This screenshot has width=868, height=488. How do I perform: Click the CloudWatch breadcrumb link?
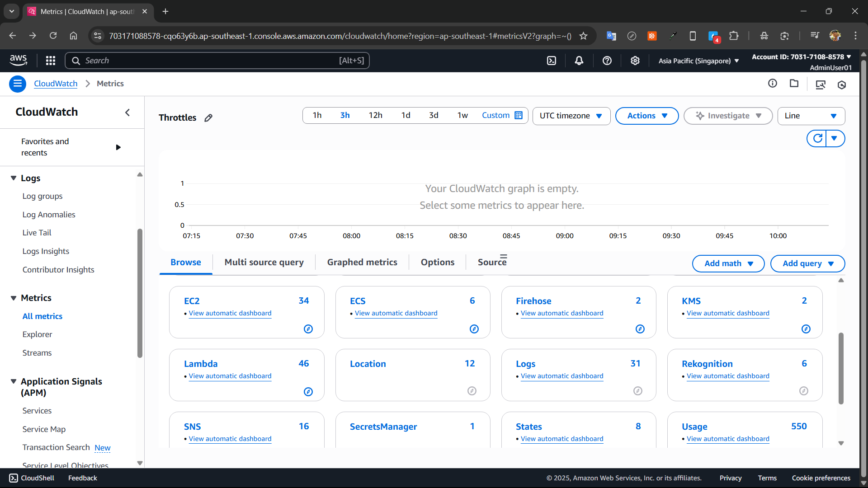click(x=56, y=84)
